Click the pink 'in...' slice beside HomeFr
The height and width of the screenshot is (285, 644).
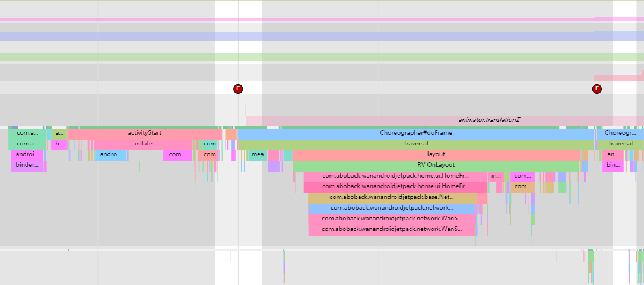pos(496,176)
